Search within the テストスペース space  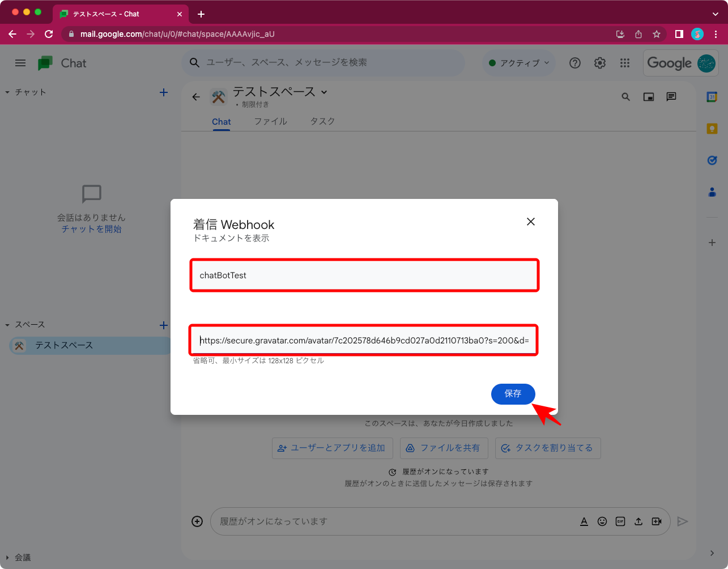(x=625, y=96)
